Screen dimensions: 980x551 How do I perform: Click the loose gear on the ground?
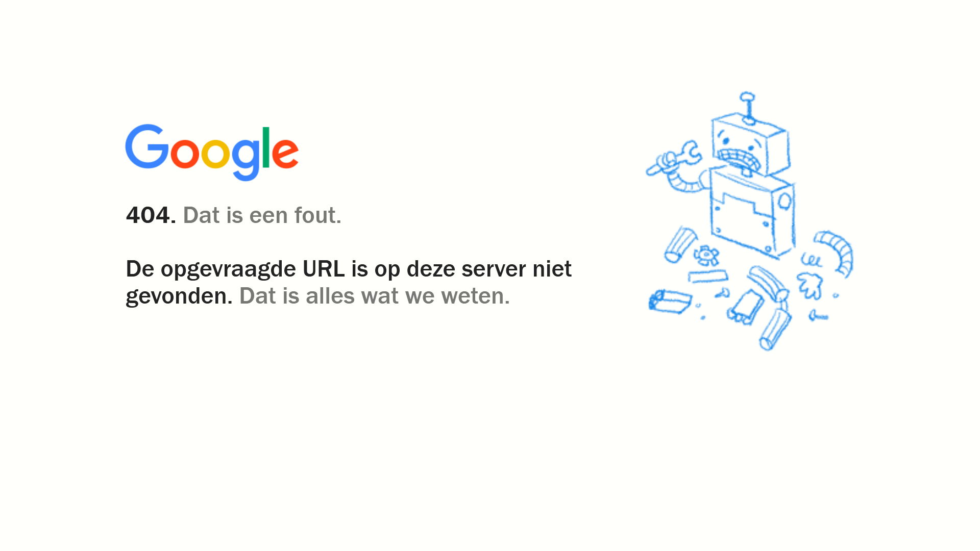coord(706,255)
